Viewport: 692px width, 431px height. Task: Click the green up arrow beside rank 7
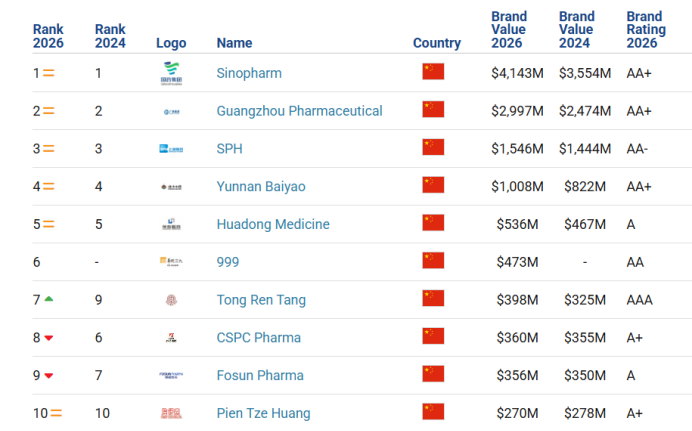49,299
